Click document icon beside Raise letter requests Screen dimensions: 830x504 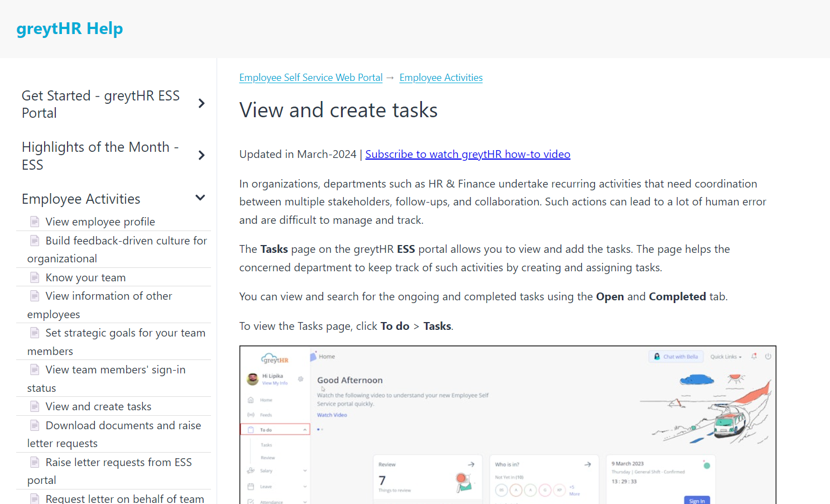pos(35,462)
